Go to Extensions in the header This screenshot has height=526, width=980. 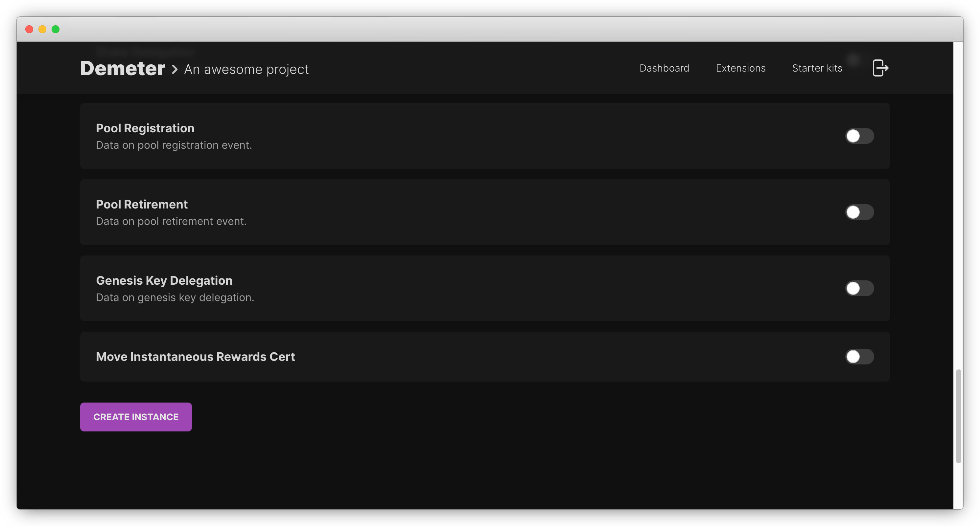(740, 68)
